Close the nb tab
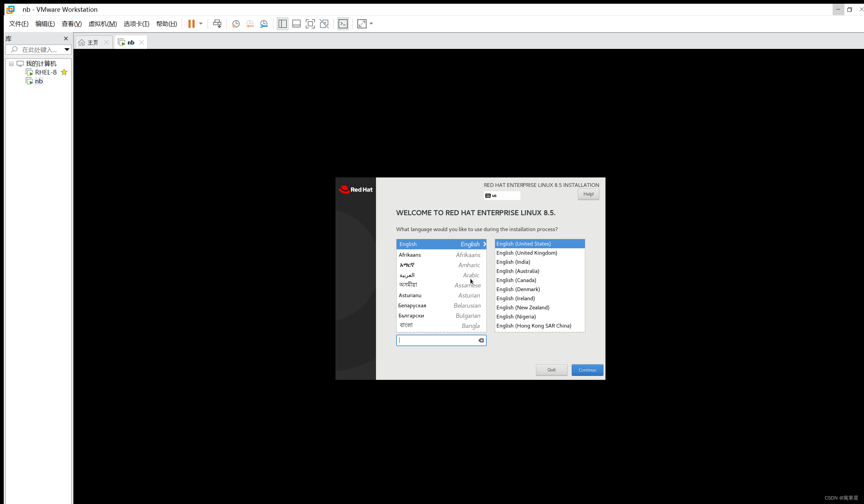The width and height of the screenshot is (864, 504). [x=141, y=43]
